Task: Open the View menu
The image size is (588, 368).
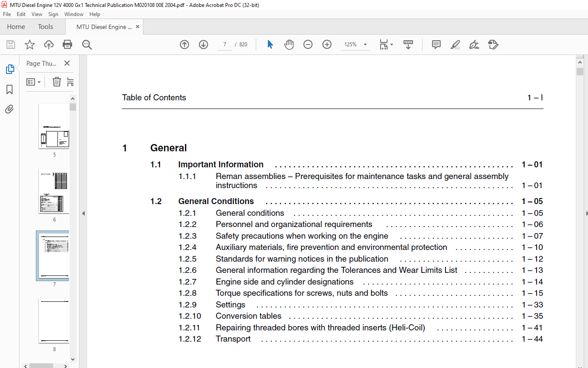Action: pos(37,14)
